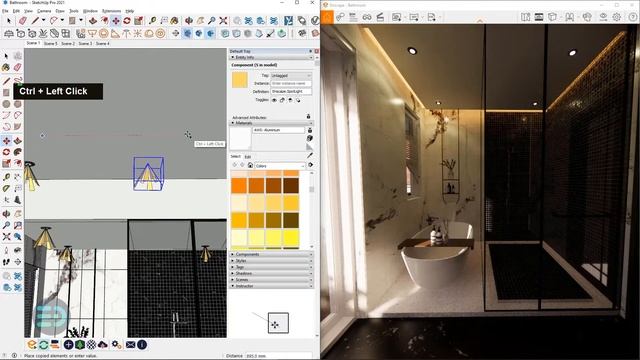The width and height of the screenshot is (640, 360).
Task: Select the Follow Me tool in left toolbar
Action: tap(18, 152)
